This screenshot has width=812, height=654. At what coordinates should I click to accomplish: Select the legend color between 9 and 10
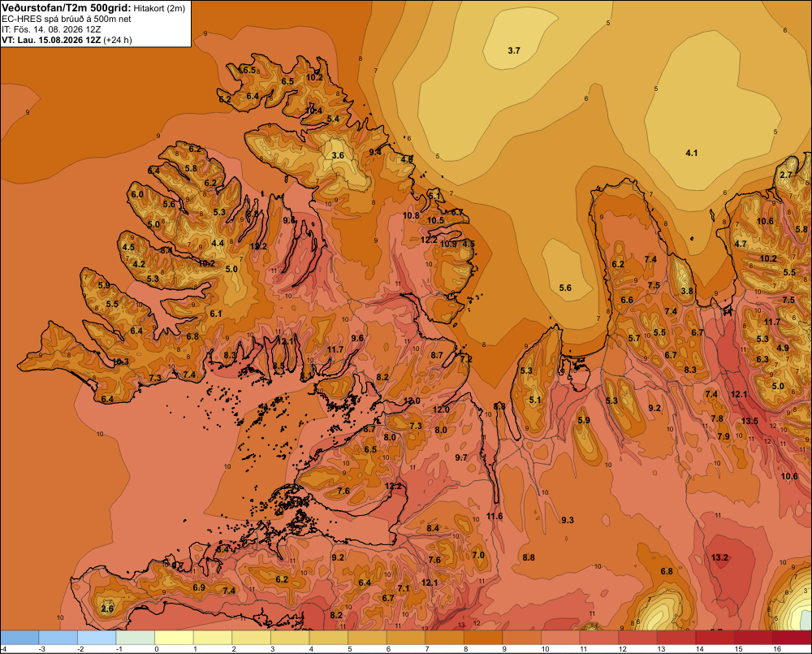[522, 638]
